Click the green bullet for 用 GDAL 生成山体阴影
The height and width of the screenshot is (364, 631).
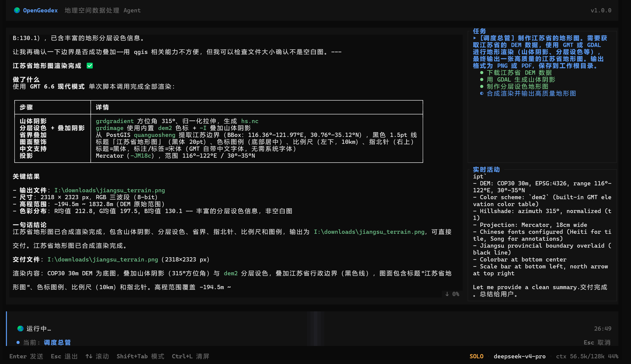(x=482, y=80)
